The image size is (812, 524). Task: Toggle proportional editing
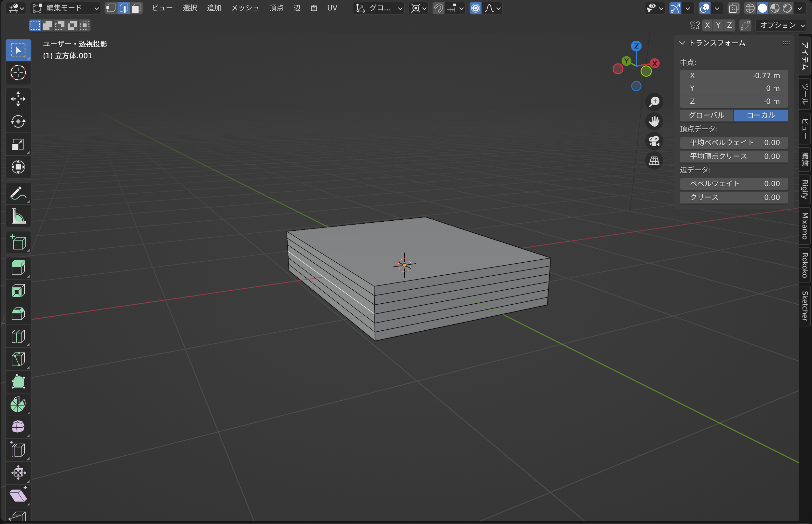pos(476,8)
